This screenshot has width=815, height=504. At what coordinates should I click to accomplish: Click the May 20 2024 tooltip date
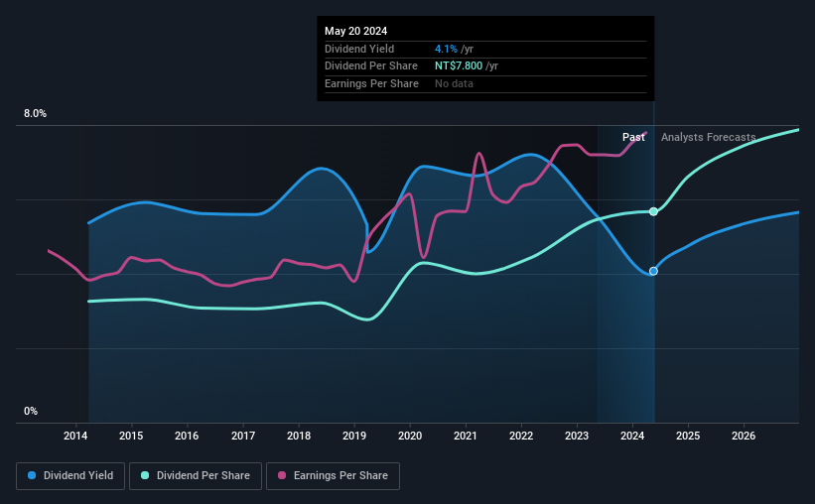[x=356, y=31]
